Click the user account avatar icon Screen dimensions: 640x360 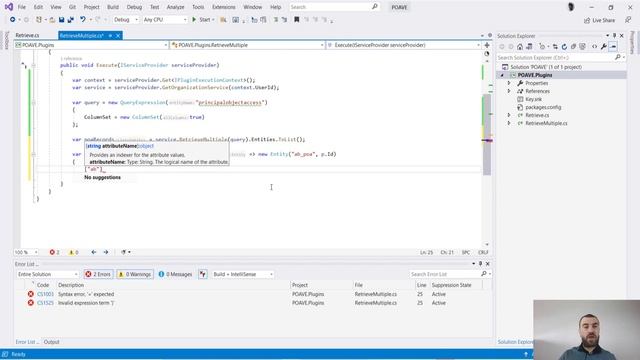click(x=571, y=7)
